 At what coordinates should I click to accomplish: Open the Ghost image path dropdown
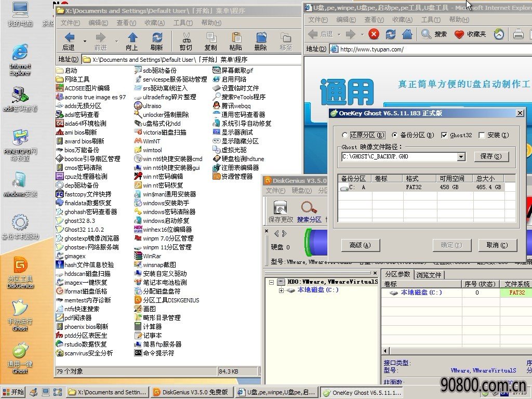tap(461, 157)
